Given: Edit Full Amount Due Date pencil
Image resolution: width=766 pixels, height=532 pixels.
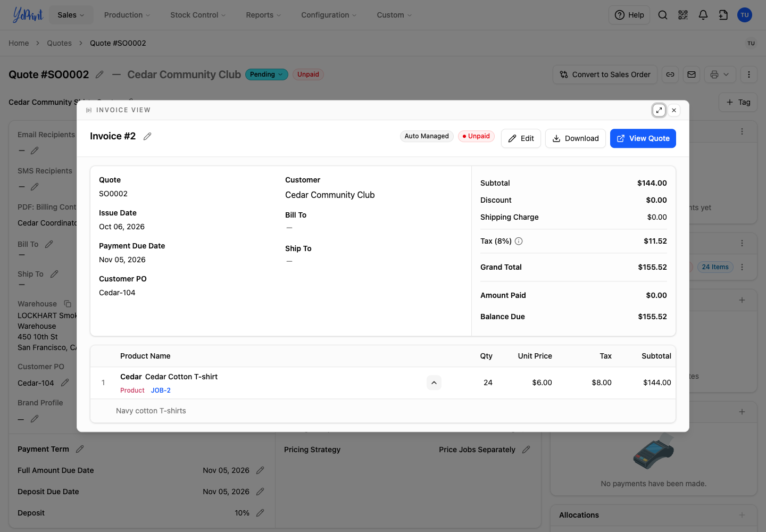Looking at the screenshot, I should (x=260, y=470).
